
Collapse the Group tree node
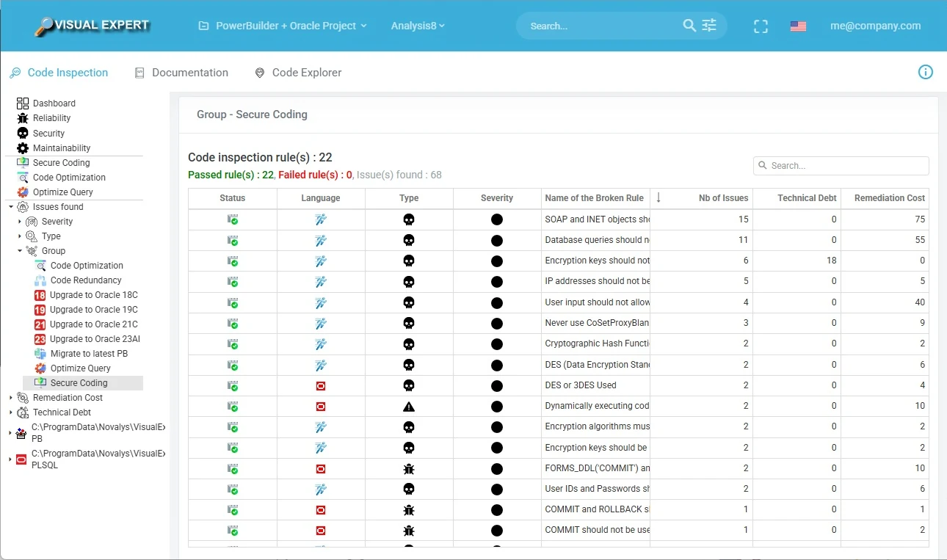(20, 251)
